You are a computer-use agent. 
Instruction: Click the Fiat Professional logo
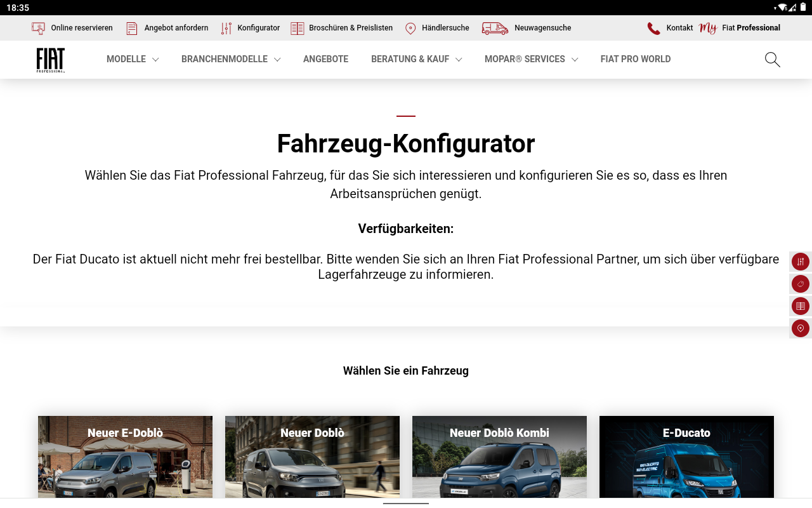coord(51,60)
